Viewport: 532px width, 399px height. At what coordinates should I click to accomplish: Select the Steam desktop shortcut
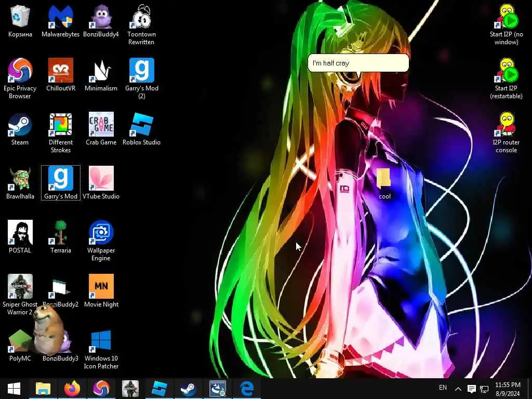click(20, 129)
